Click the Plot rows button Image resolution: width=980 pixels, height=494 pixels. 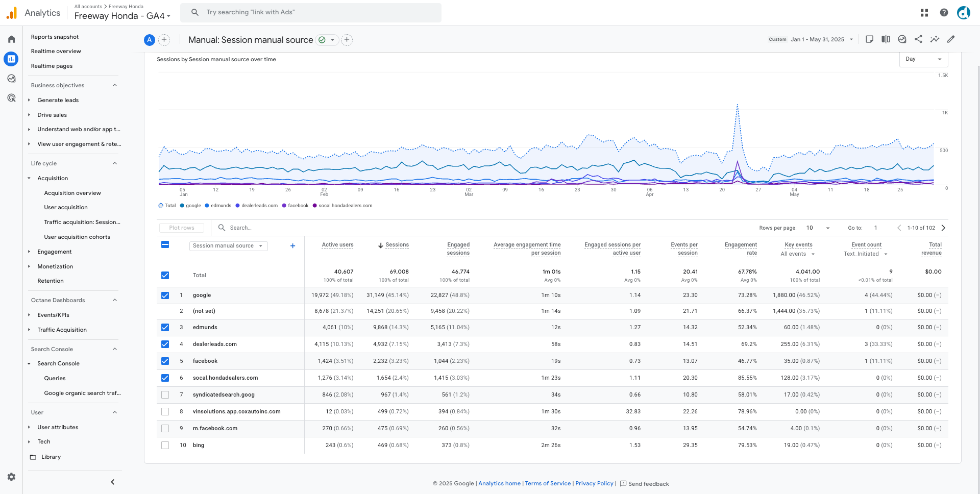(x=182, y=228)
